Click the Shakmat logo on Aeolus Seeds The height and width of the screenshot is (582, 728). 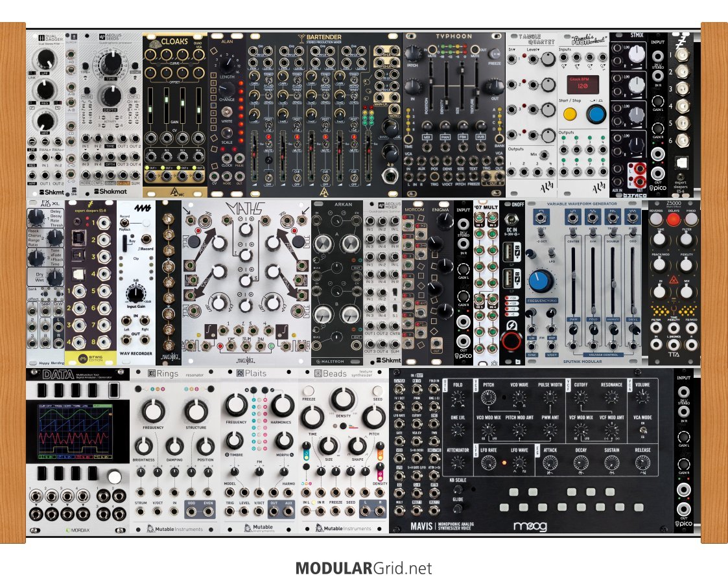click(110, 191)
